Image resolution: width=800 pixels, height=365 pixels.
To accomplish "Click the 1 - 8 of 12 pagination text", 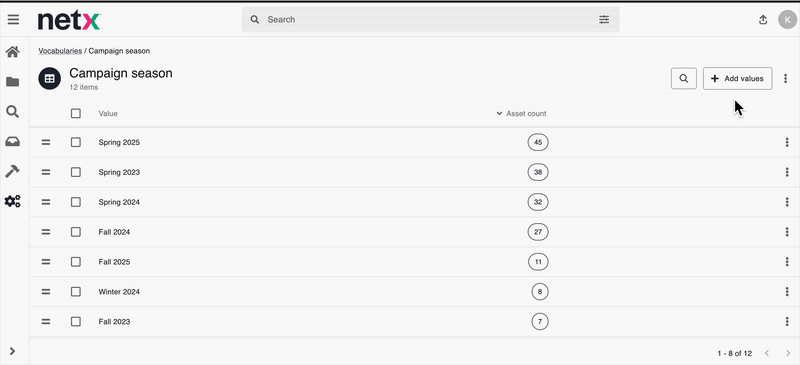I will tap(735, 353).
